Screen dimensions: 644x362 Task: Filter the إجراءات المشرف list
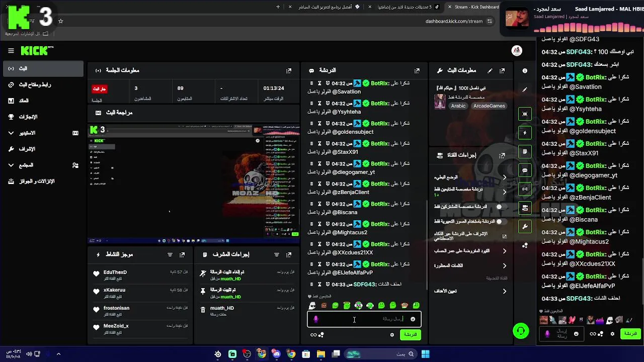click(277, 255)
